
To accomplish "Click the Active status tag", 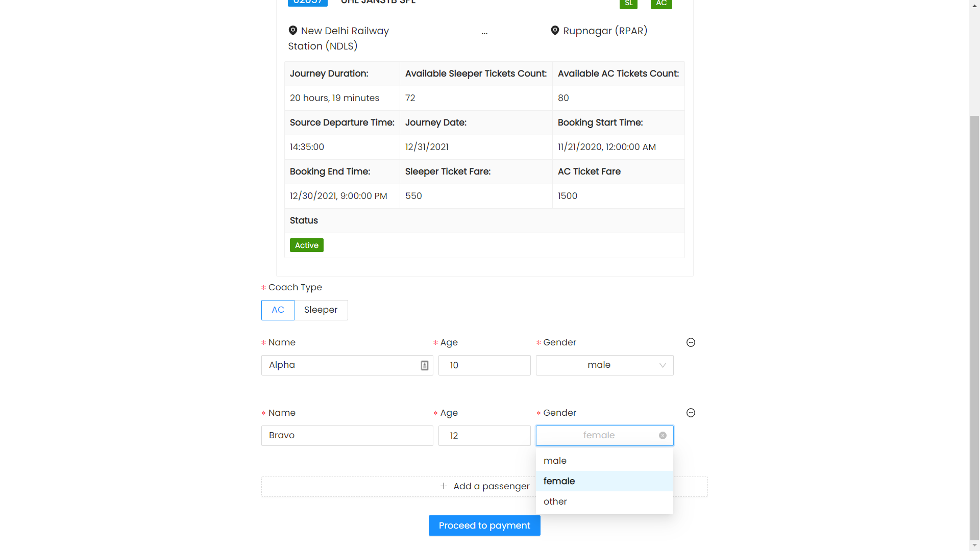I will [306, 245].
